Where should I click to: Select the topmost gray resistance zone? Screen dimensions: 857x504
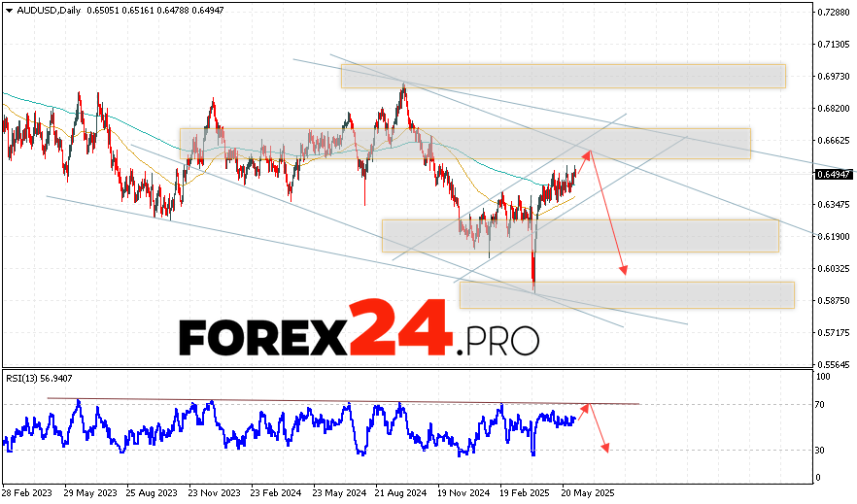[x=562, y=76]
